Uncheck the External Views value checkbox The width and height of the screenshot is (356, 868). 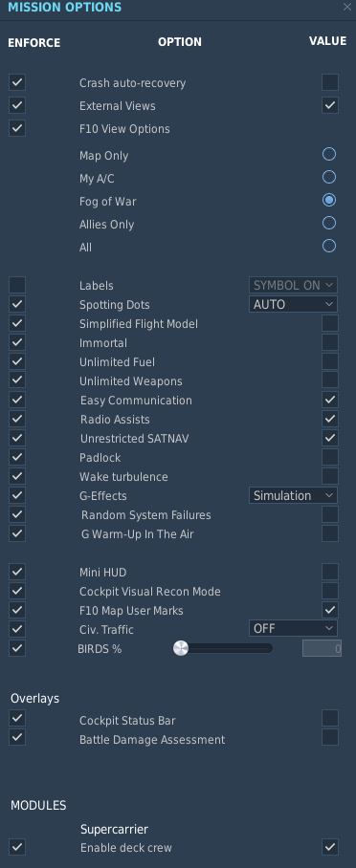(x=330, y=105)
